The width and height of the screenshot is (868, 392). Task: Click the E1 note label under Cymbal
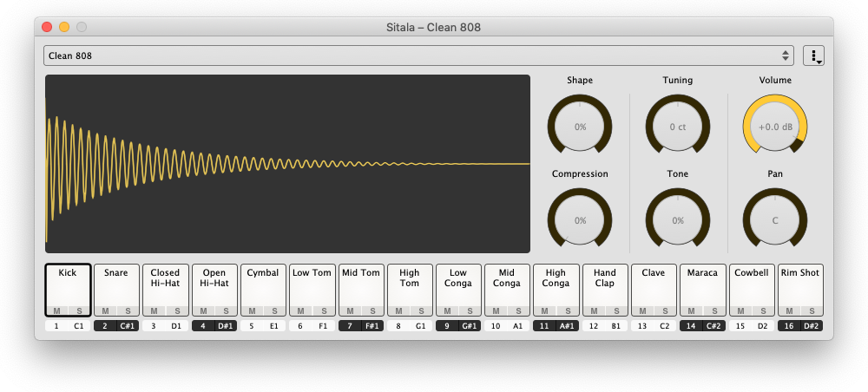pos(274,325)
